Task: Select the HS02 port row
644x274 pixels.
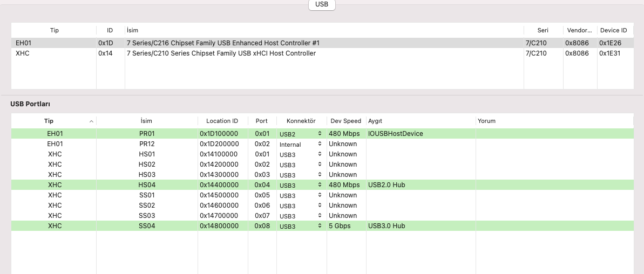Action: point(147,165)
